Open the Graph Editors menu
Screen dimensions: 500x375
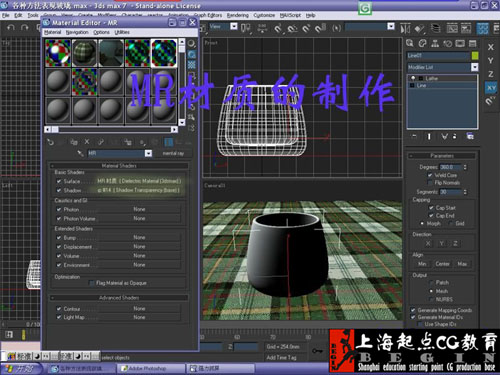(x=208, y=15)
